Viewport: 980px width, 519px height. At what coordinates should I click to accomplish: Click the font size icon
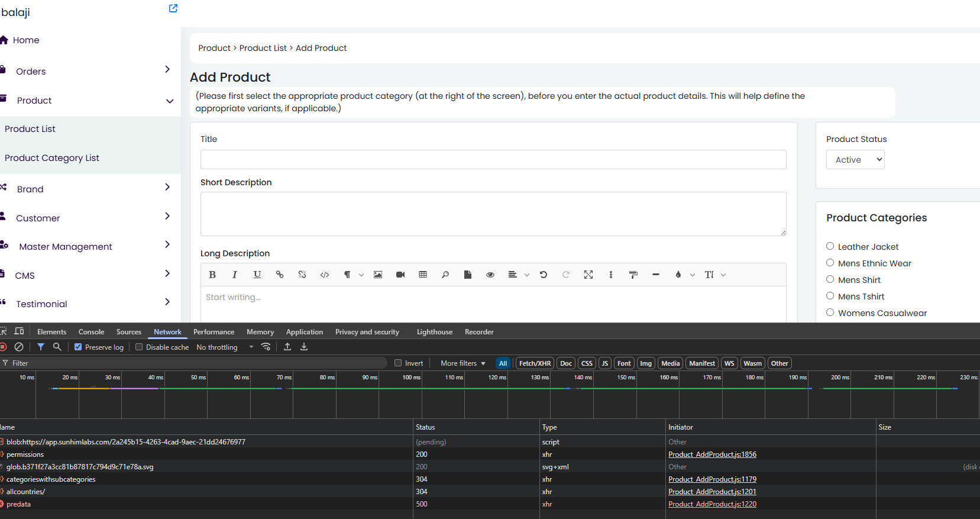(709, 275)
